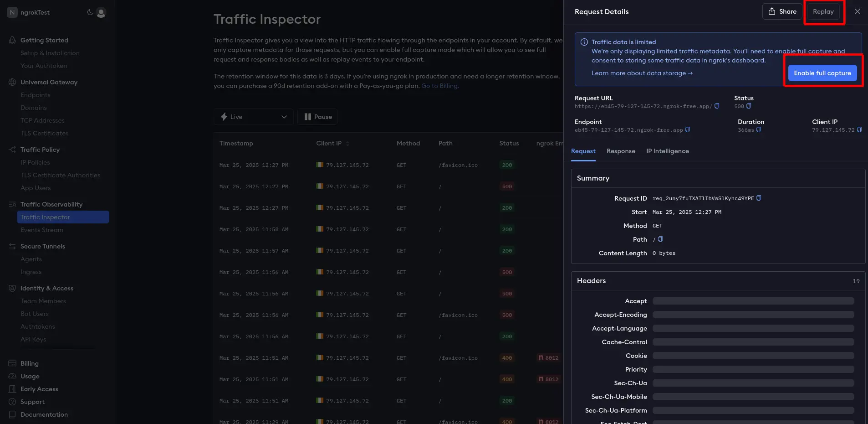Copy the Client IP address

pyautogui.click(x=859, y=130)
